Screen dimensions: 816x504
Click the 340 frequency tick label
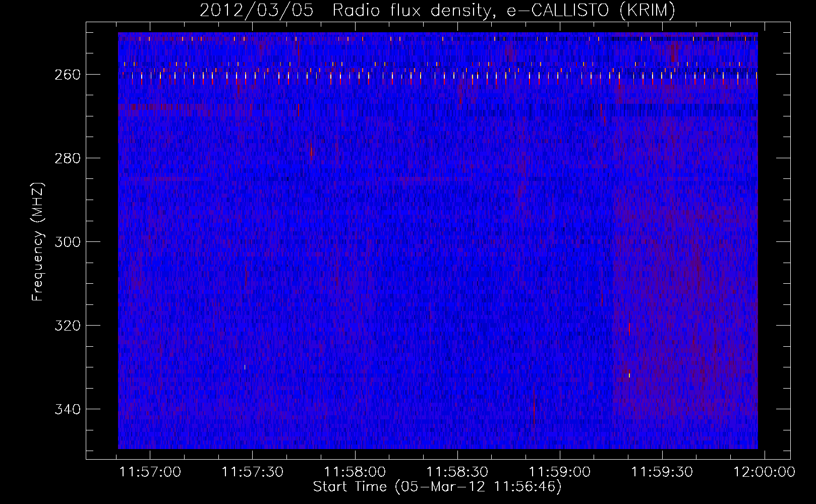68,409
